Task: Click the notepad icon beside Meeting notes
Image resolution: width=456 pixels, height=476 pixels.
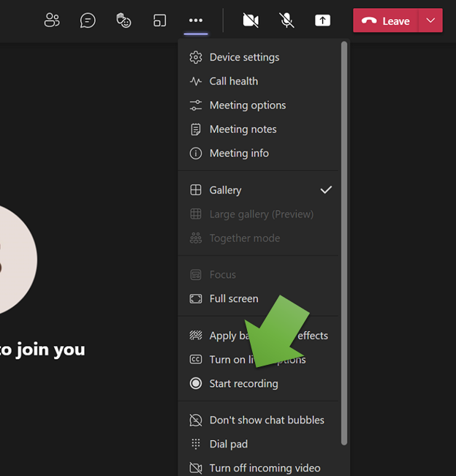Action: pos(196,129)
